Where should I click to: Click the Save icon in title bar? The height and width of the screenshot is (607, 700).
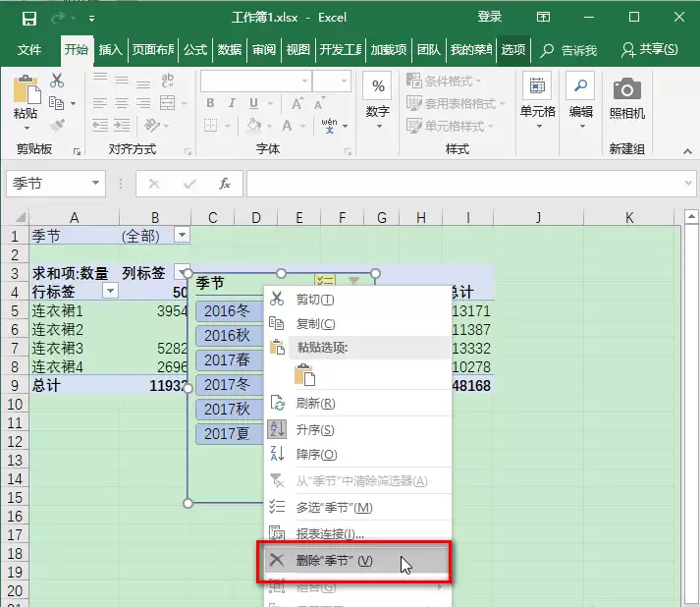[x=29, y=19]
